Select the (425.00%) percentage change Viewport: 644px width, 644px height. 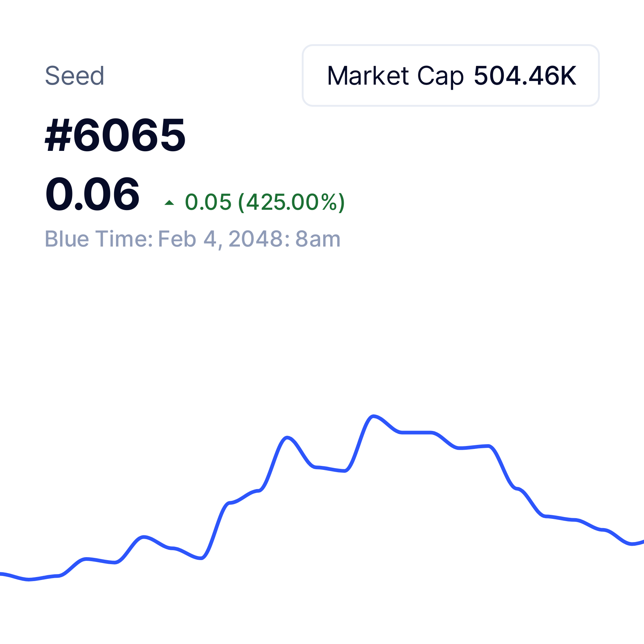291,202
